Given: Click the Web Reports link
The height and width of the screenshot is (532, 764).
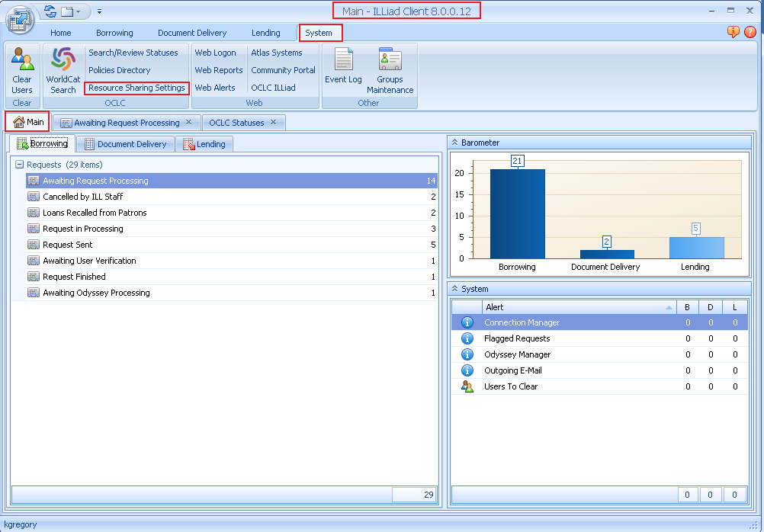Looking at the screenshot, I should 219,69.
